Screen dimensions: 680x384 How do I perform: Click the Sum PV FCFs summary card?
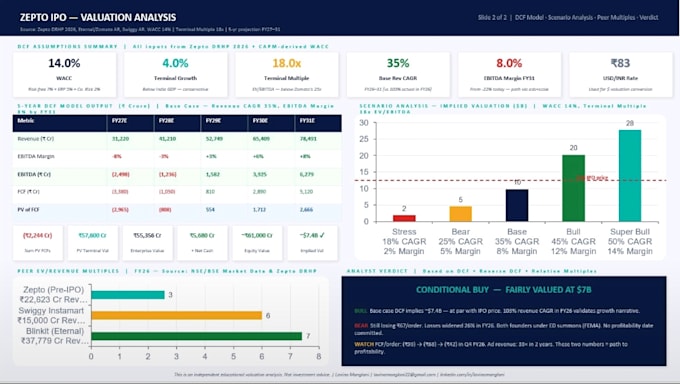point(38,243)
